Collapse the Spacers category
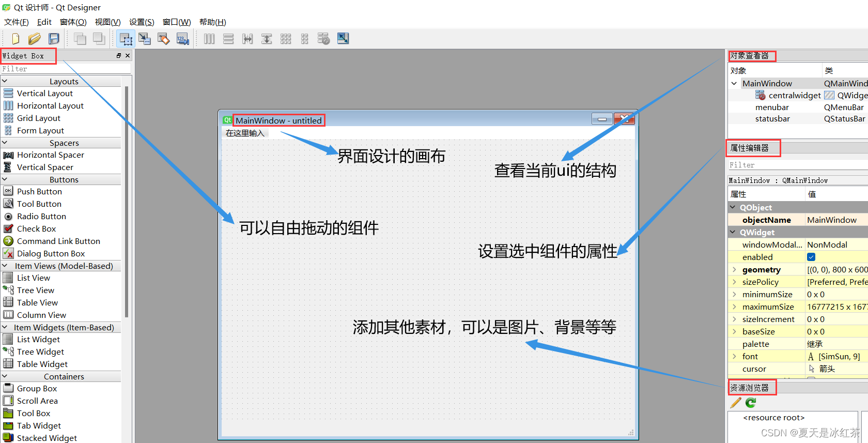This screenshot has height=443, width=868. 5,143
